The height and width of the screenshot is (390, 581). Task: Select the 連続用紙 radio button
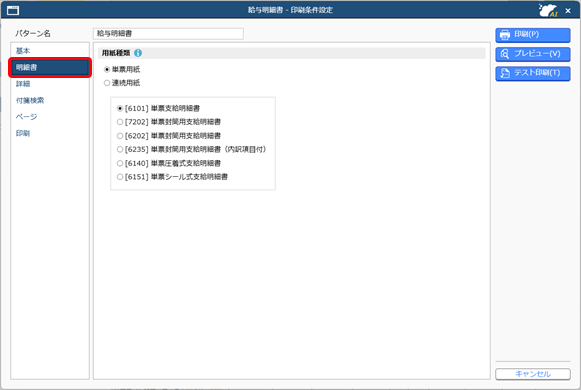point(107,83)
